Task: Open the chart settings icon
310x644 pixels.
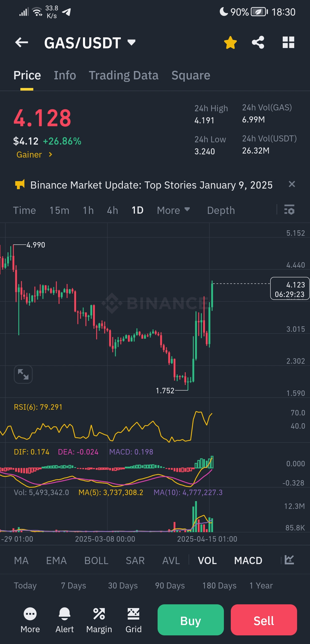Action: click(289, 210)
